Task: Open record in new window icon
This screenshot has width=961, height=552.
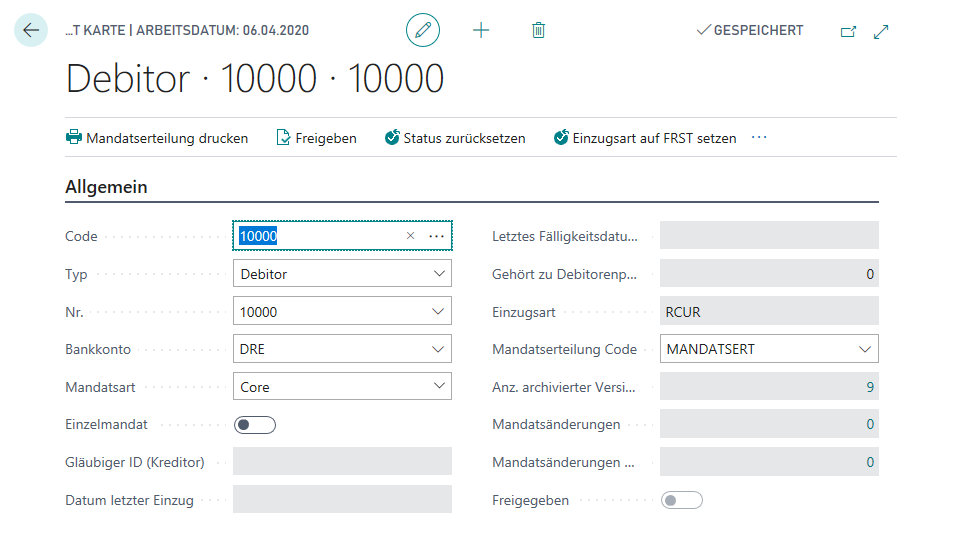Action: [848, 31]
